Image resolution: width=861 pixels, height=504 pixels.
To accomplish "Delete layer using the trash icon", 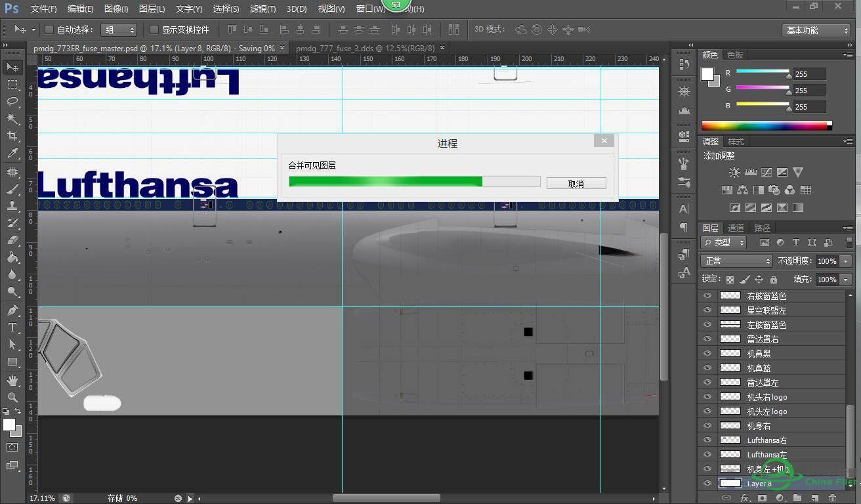I will [833, 498].
